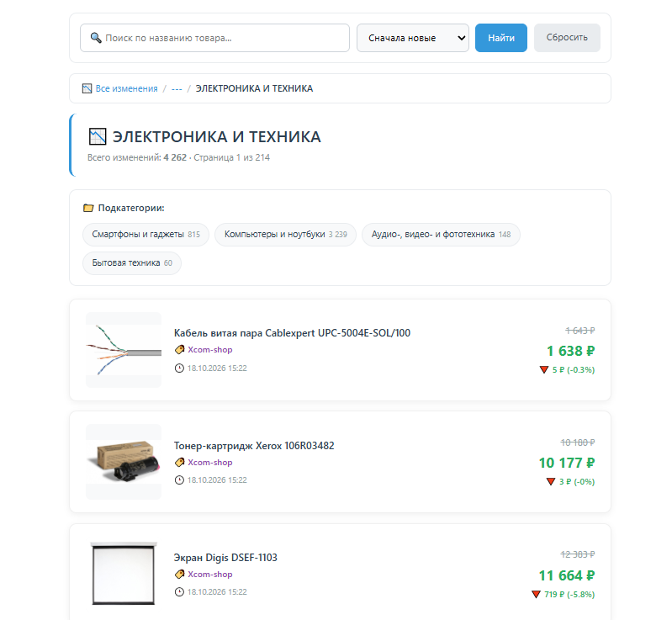Click the date text in Digis row
Screen dimensions: 672x620
217,591
